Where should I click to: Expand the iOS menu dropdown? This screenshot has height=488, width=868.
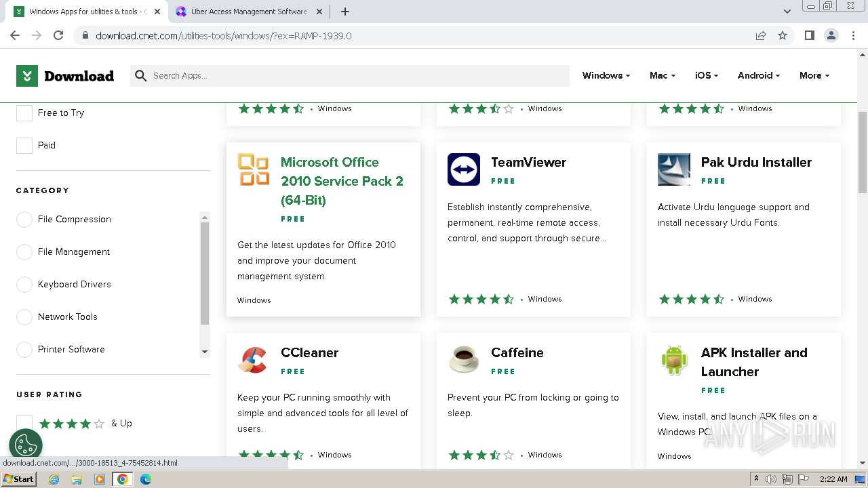click(707, 76)
